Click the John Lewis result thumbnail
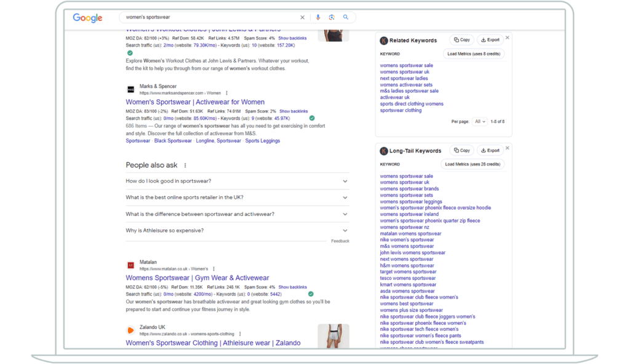The width and height of the screenshot is (630, 364). (333, 36)
